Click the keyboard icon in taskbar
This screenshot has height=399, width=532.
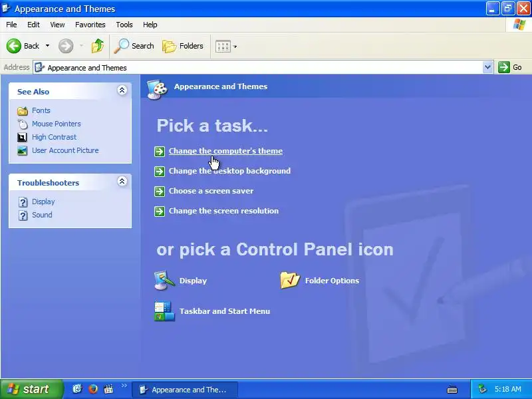tap(452, 390)
